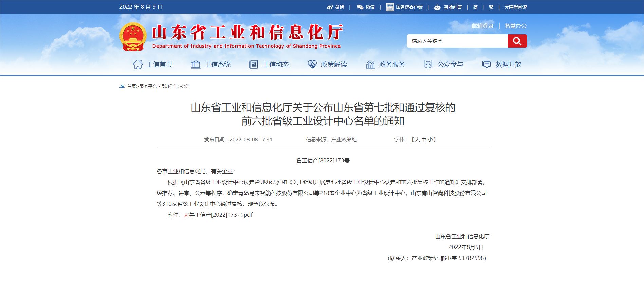Open the smart Q&A robot icon

[437, 7]
